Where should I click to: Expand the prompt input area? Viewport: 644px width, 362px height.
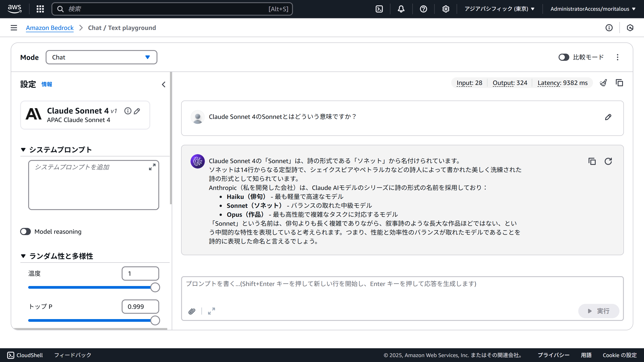tap(212, 311)
